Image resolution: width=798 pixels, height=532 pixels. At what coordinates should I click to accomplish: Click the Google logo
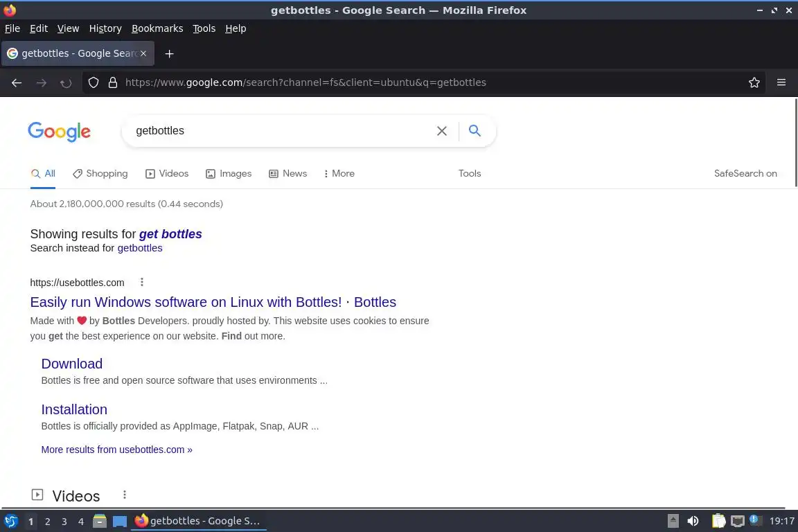pos(59,132)
